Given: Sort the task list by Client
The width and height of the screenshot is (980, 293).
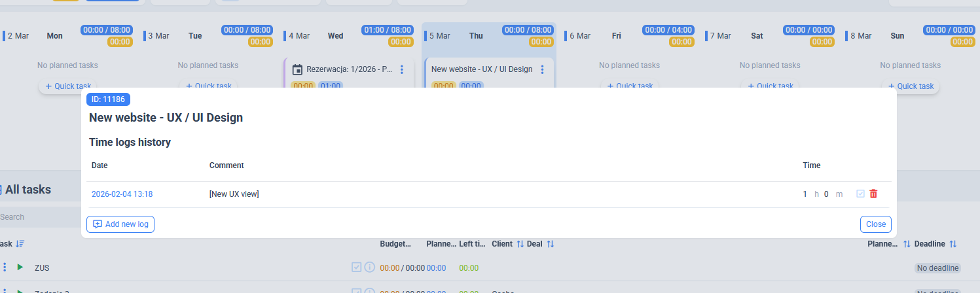Looking at the screenshot, I should [x=520, y=244].
